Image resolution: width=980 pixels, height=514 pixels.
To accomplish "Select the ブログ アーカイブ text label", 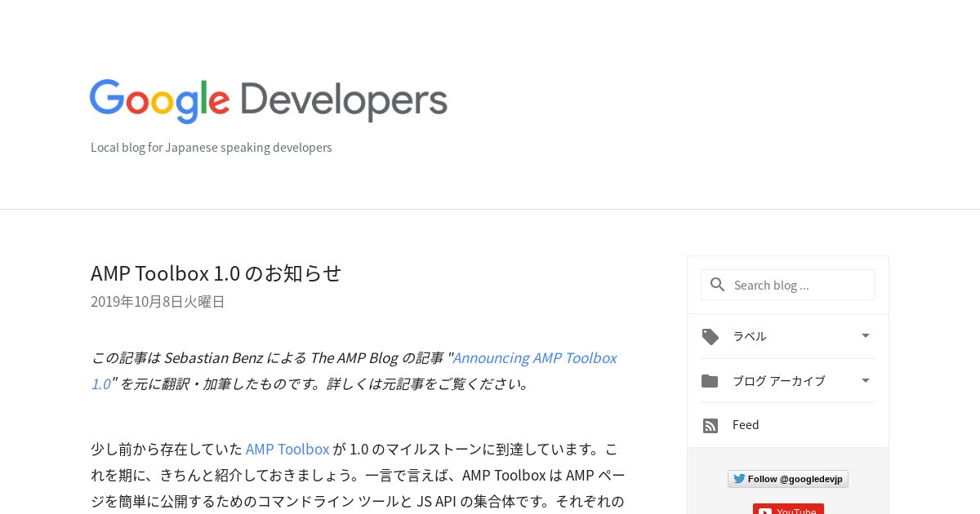I will [x=779, y=381].
